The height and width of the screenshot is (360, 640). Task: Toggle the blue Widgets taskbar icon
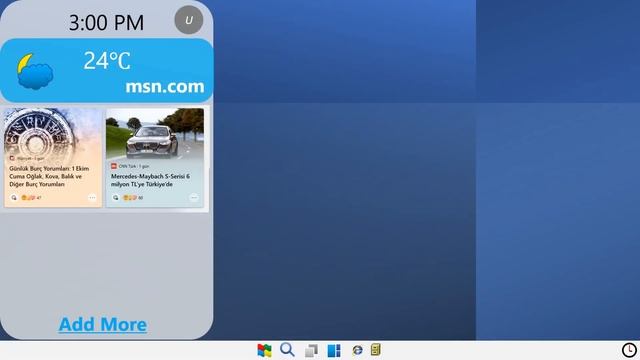pyautogui.click(x=334, y=350)
